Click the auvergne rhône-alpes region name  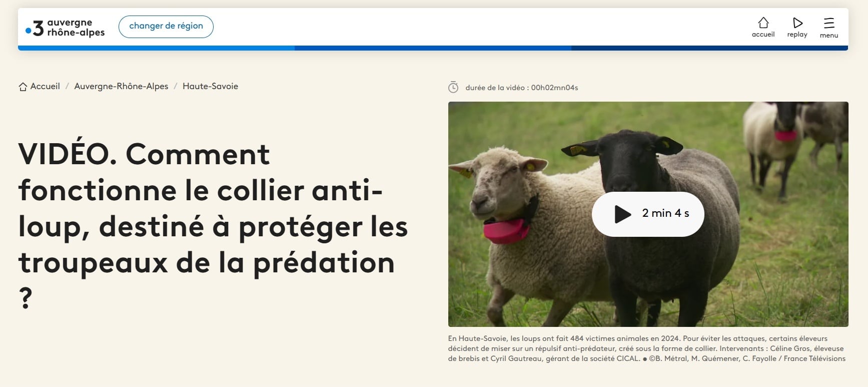[x=76, y=27]
